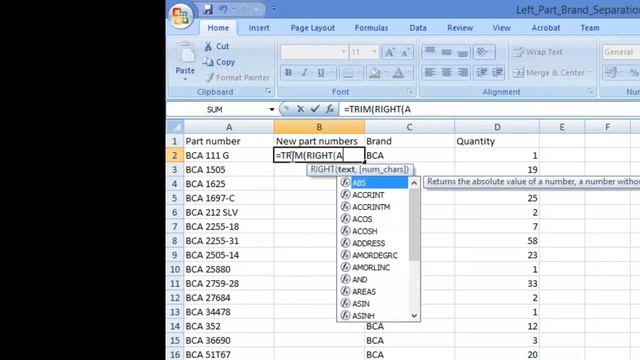Cut the selection with scissors icon
The height and width of the screenshot is (360, 640).
tap(217, 47)
